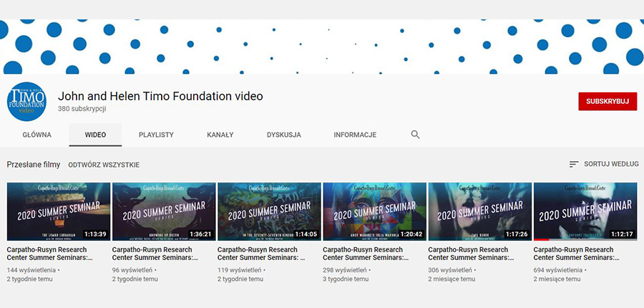Click the 3 tygodnie temu upload date
This screenshot has width=644, height=308.
346,279
